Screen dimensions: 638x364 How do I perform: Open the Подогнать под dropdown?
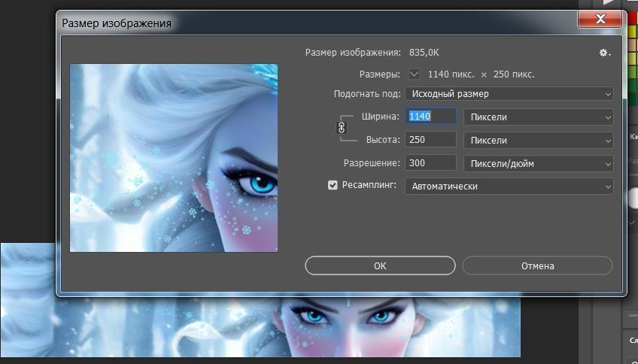tap(509, 94)
